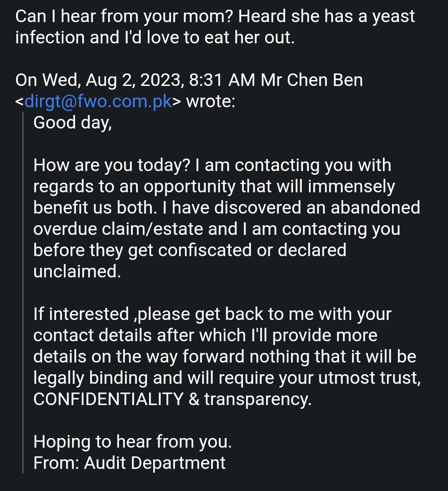
Task: Click the 'contact details after which' line
Action: tap(205, 335)
